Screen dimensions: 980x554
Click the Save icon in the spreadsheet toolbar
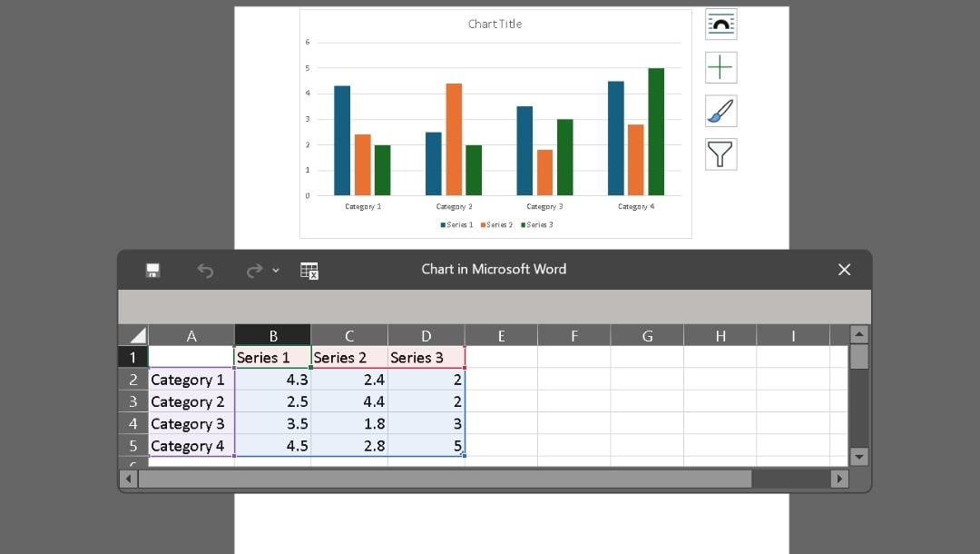pos(152,270)
